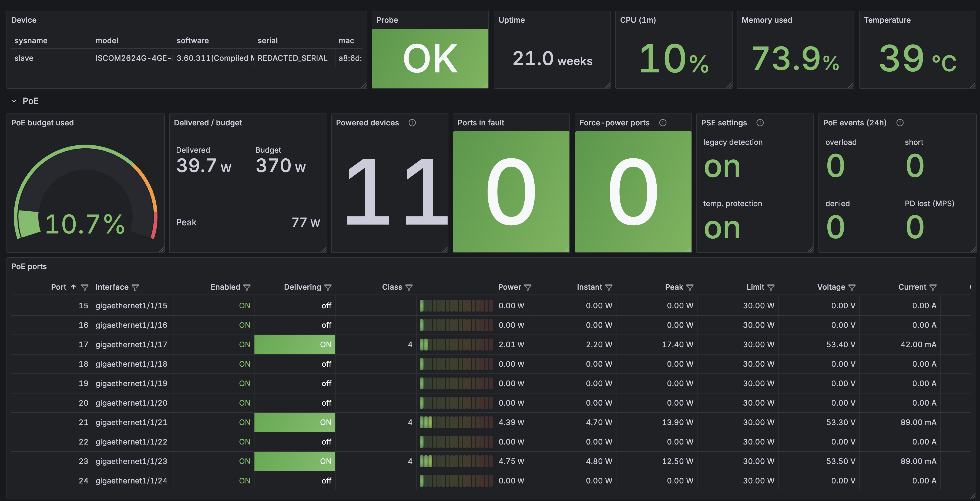Sort table by Peak header
The image size is (980, 501).
[674, 287]
